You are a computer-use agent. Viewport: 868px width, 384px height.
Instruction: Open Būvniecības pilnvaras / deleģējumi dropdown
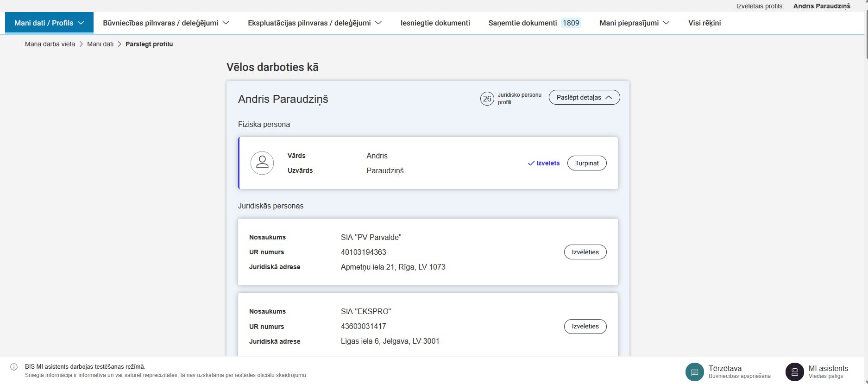pyautogui.click(x=166, y=23)
